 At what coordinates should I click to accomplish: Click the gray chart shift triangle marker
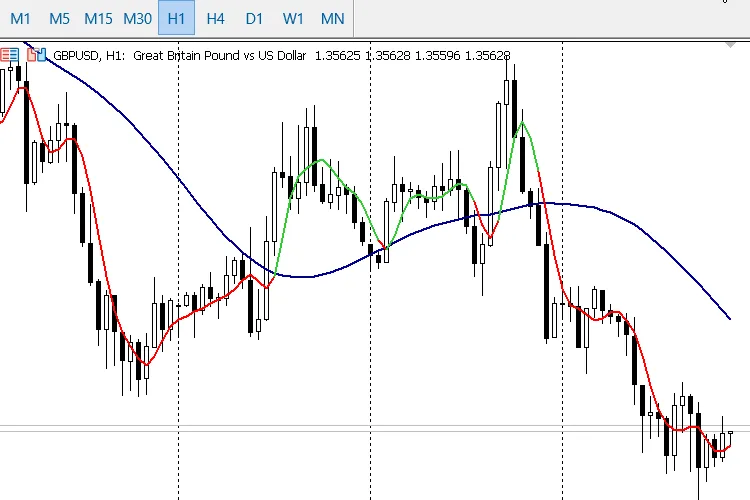[x=730, y=45]
